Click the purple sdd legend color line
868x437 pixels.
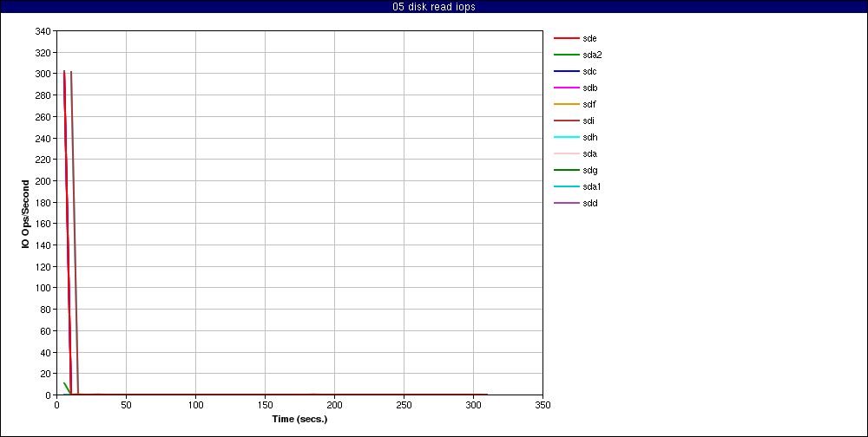[566, 203]
